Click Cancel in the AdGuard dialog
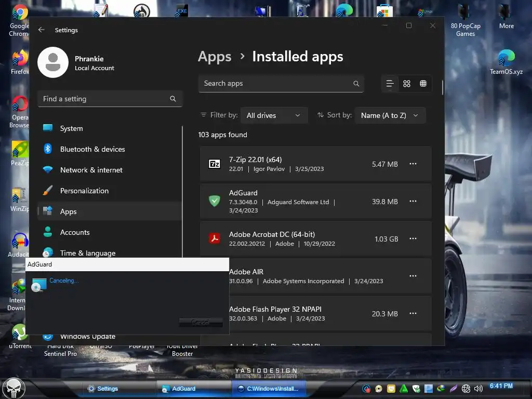532x399 pixels. point(201,322)
